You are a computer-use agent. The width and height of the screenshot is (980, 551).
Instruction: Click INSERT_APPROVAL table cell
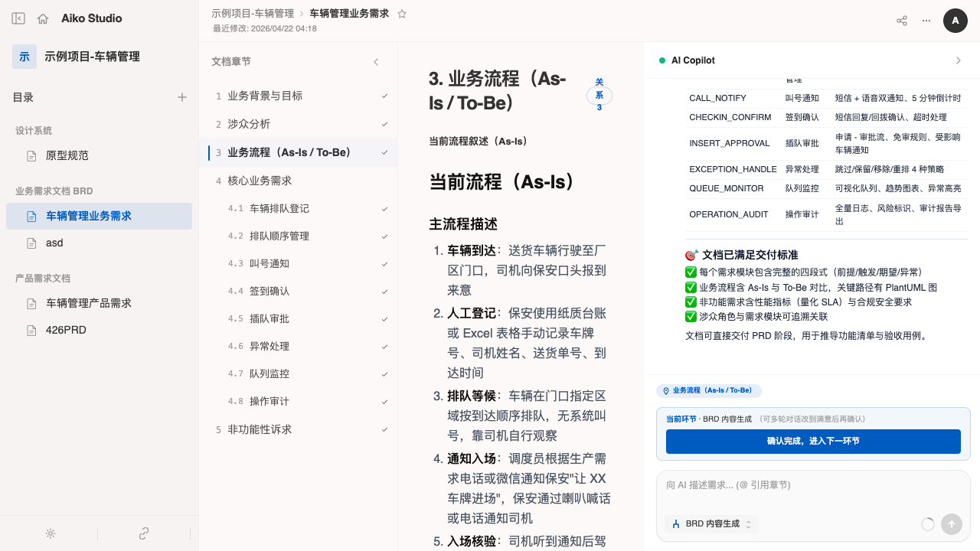[730, 144]
